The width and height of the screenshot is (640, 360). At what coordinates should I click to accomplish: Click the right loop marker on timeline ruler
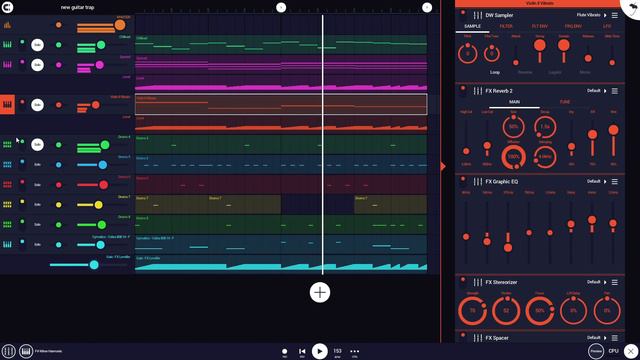click(427, 7)
